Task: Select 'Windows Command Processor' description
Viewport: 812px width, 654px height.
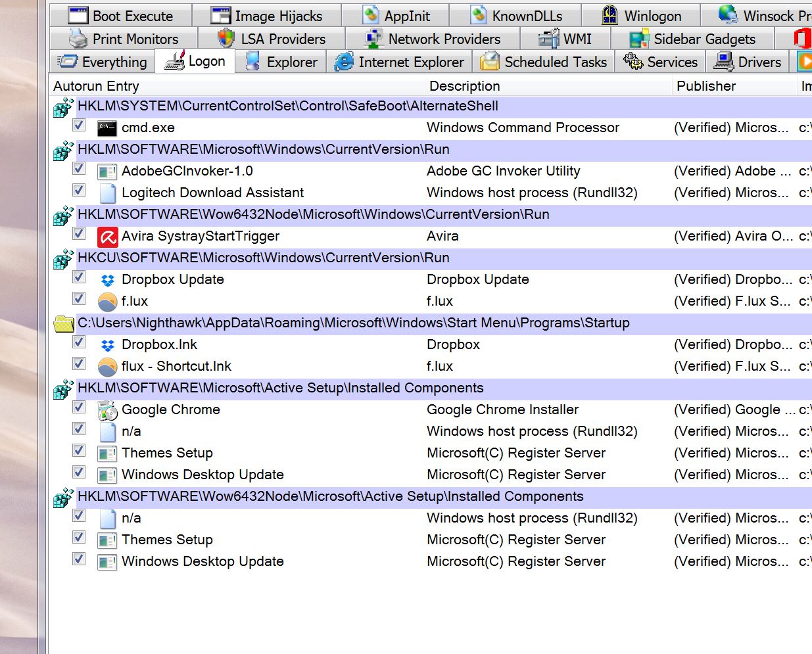Action: 523,128
